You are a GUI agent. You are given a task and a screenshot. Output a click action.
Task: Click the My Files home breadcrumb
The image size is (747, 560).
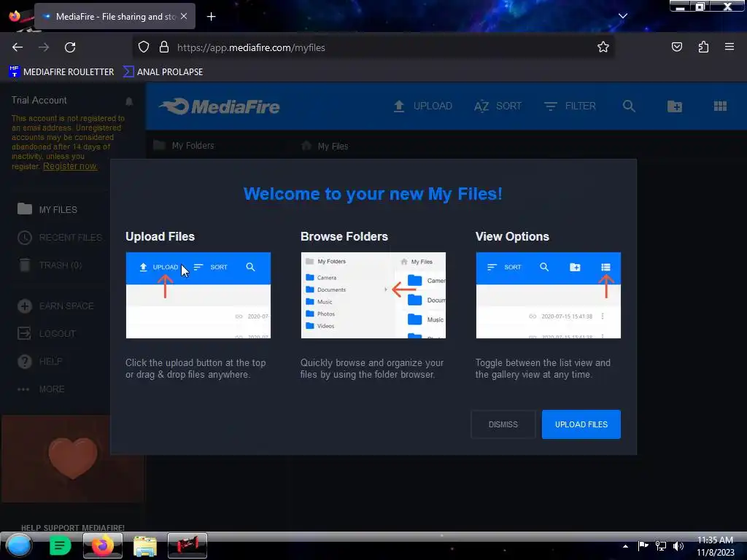click(325, 146)
